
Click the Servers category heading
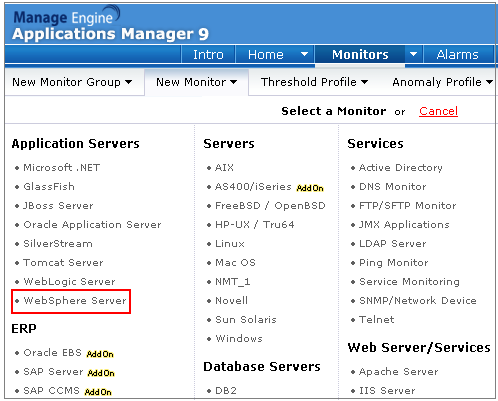click(x=229, y=144)
